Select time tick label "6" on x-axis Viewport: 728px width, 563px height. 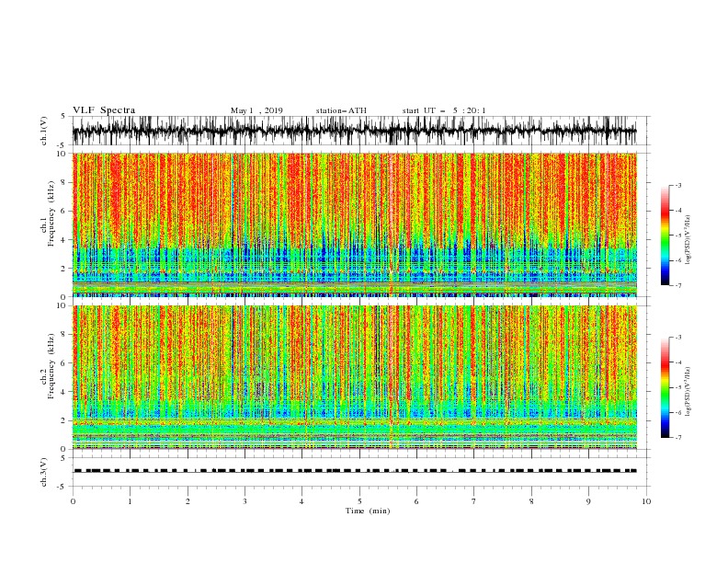click(416, 501)
